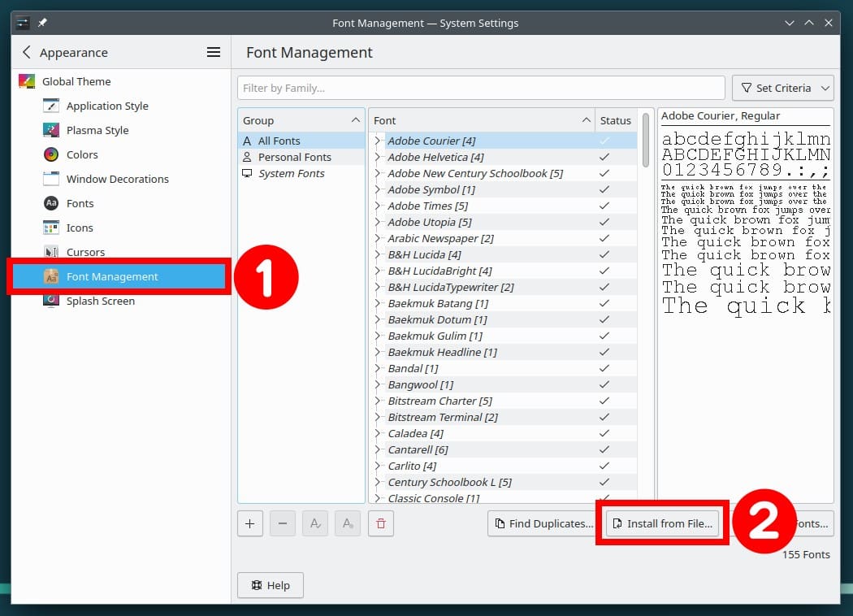Click the red trash delete button
This screenshot has width=853, height=616.
point(380,524)
